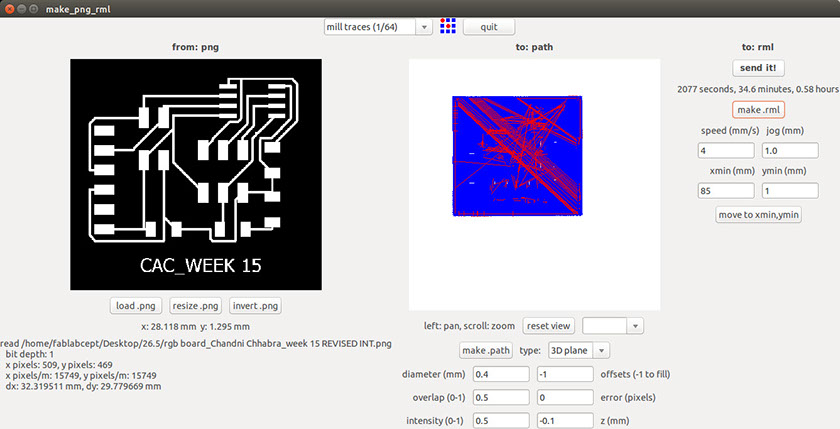Edit the offsets field showing -1
This screenshot has height=429, width=840.
[565, 374]
